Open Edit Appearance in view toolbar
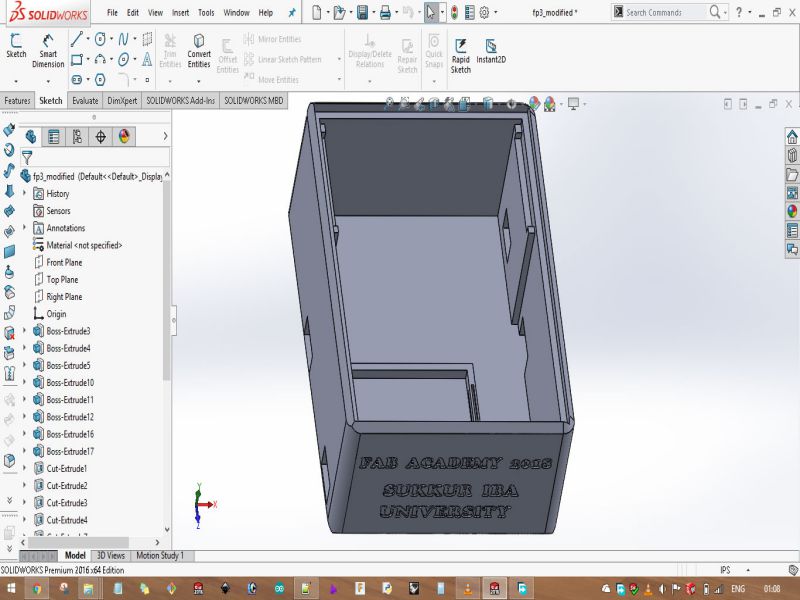Screen dimensions: 800x600 point(534,104)
